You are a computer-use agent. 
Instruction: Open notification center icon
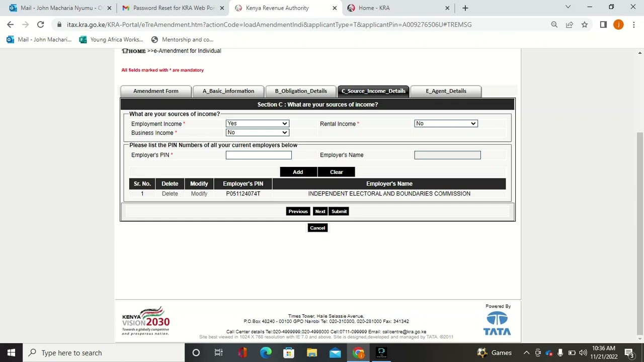coord(629,352)
